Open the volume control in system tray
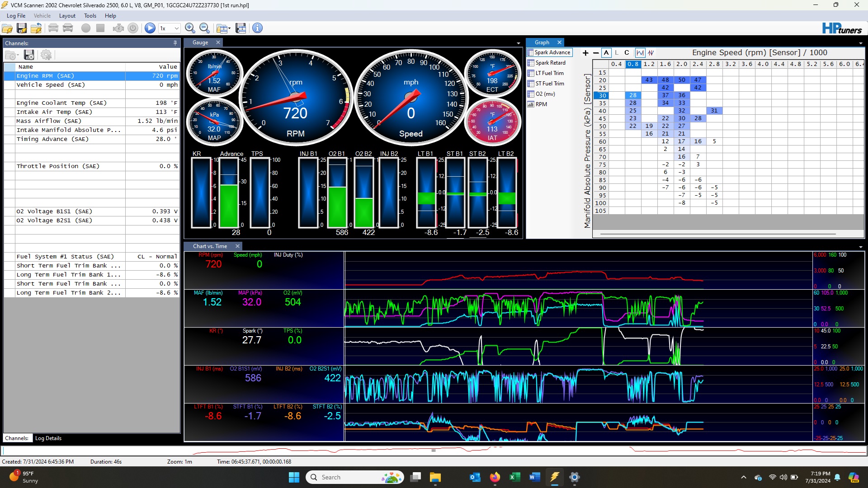This screenshot has height=488, width=868. coord(783,477)
